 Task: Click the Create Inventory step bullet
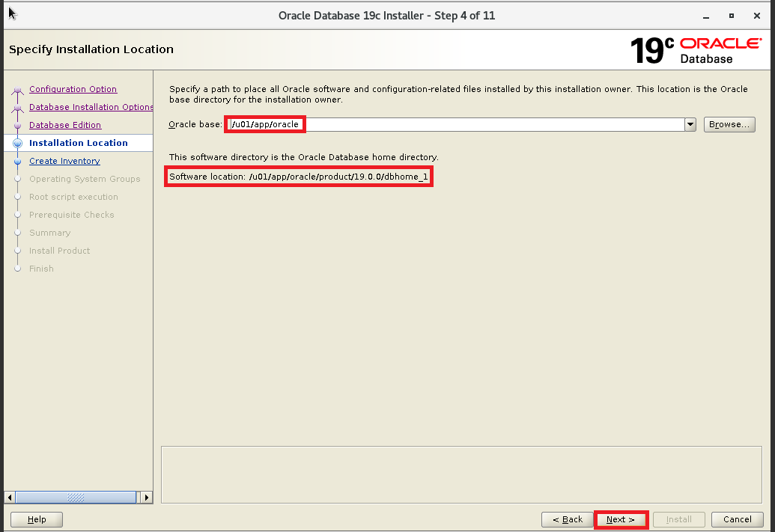[x=18, y=162]
